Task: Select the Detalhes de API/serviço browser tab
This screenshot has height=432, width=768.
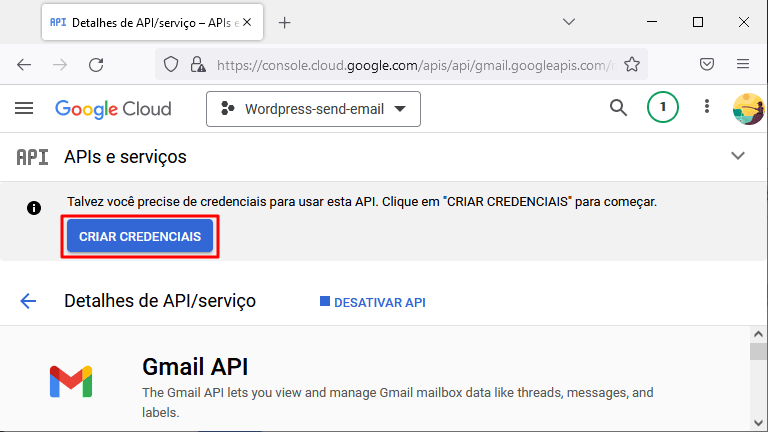Action: [152, 23]
